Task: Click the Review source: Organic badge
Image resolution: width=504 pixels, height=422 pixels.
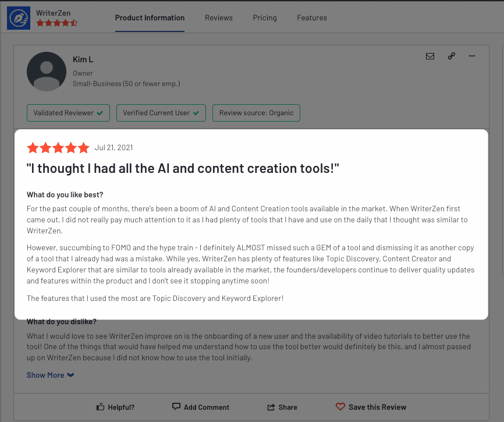Action: point(256,113)
